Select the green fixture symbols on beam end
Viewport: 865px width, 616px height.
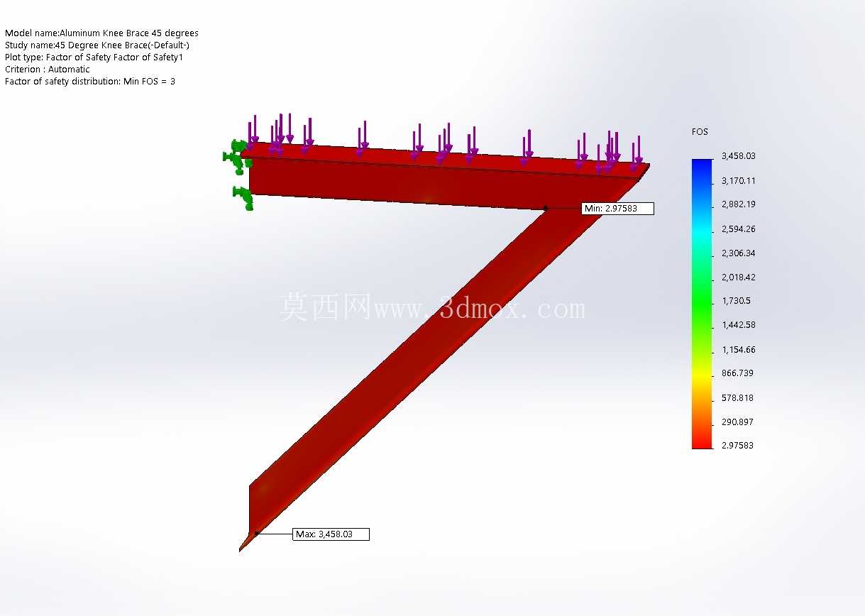pos(238,174)
